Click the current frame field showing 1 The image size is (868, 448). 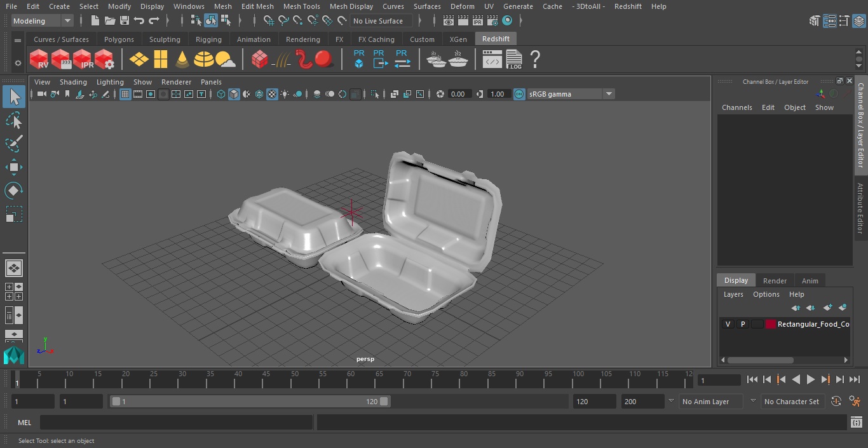pos(719,380)
